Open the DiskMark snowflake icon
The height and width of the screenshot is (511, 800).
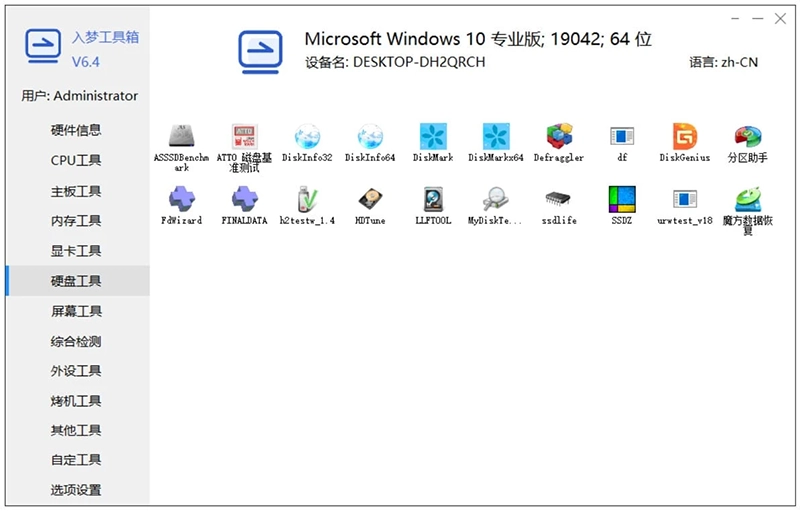433,138
